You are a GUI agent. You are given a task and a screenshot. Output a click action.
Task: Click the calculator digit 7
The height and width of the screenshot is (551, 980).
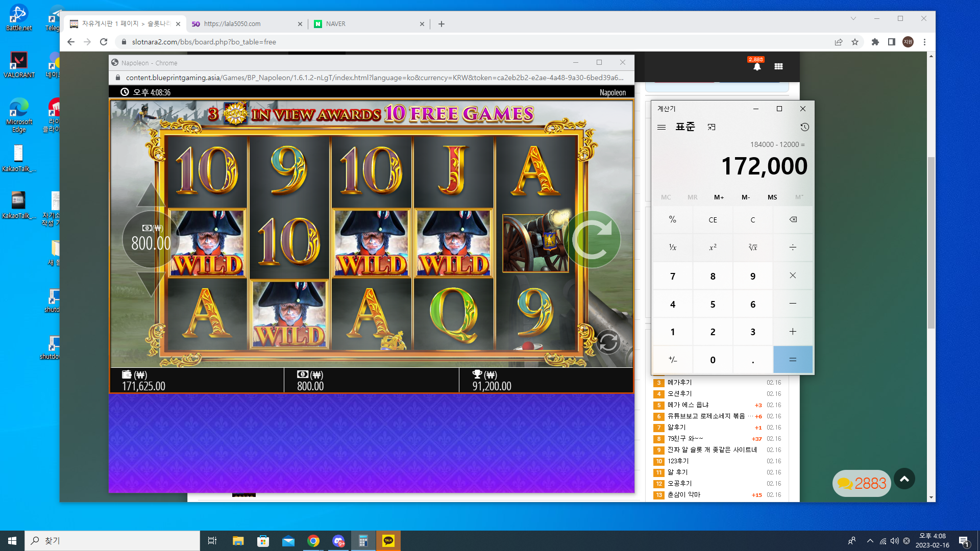click(673, 275)
